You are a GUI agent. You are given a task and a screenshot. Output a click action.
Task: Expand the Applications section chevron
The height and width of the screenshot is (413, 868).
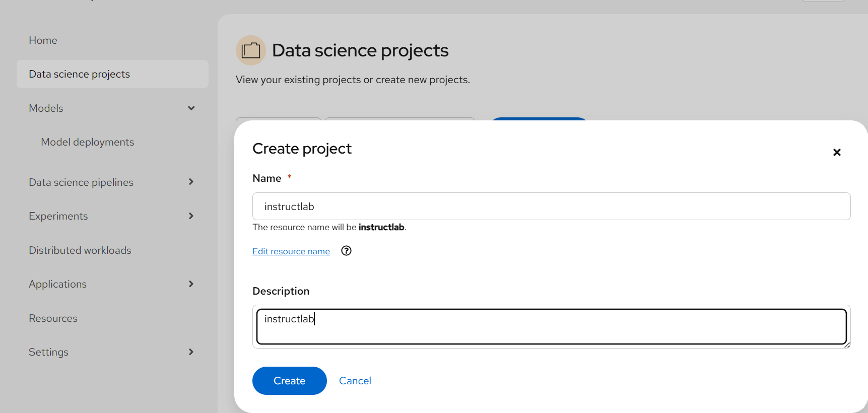point(191,284)
